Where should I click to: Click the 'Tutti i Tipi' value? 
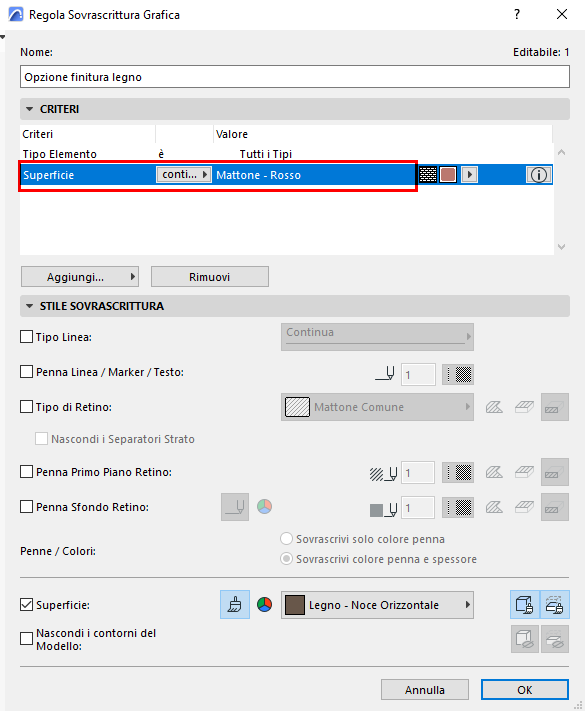266,154
